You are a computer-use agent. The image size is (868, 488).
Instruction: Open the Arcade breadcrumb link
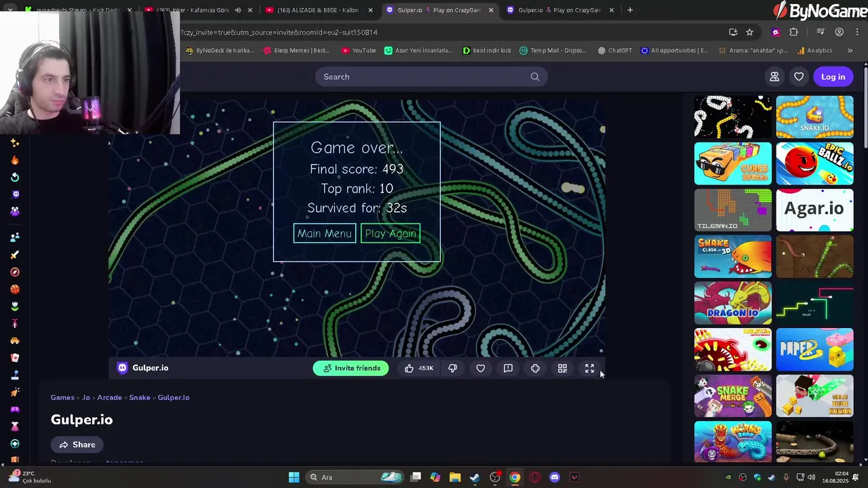(x=109, y=397)
